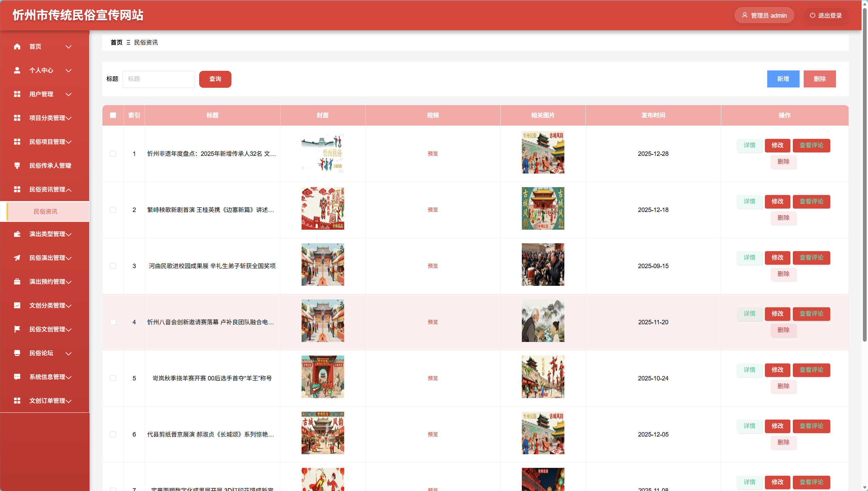Click the person icon beside 个人中心
This screenshot has width=868, height=491.
pos(17,70)
